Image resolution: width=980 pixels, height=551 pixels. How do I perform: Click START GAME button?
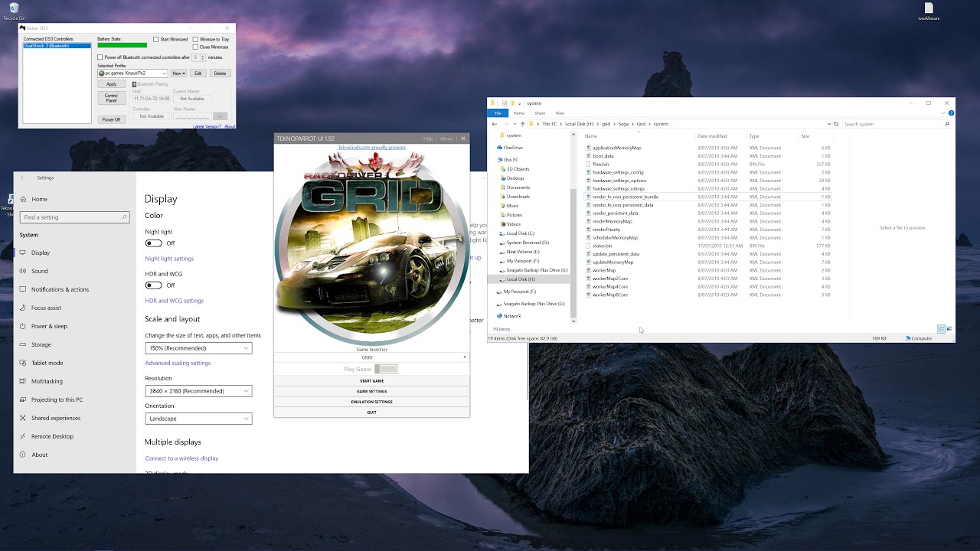coord(371,381)
